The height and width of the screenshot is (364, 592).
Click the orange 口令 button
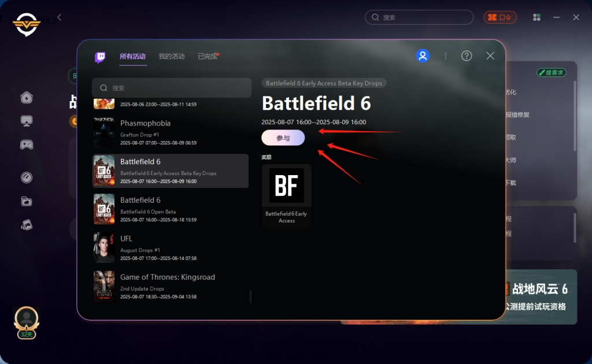pos(500,17)
